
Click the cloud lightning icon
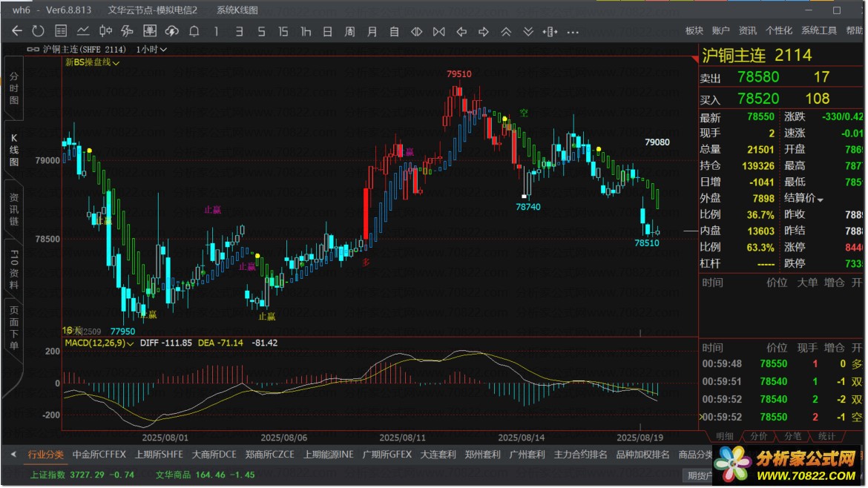tap(171, 31)
